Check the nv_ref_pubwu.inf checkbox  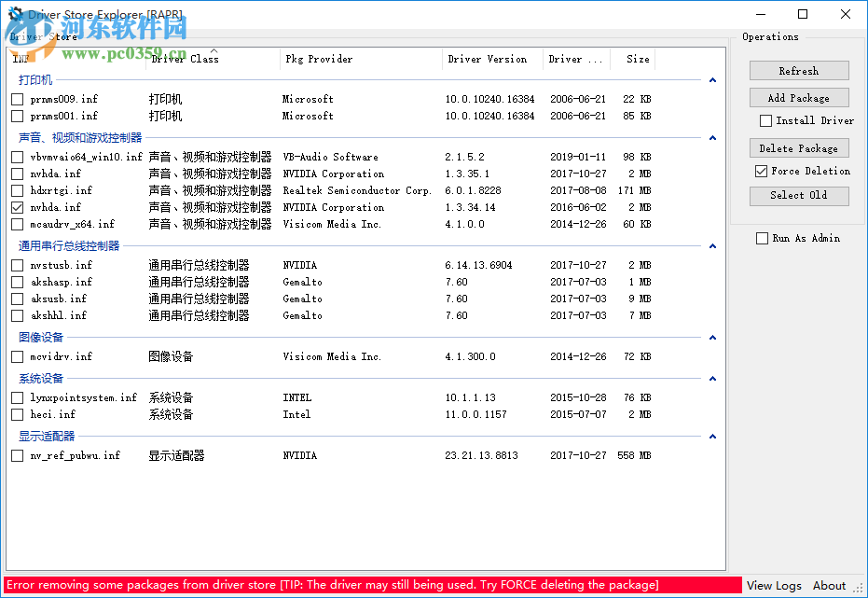point(17,455)
